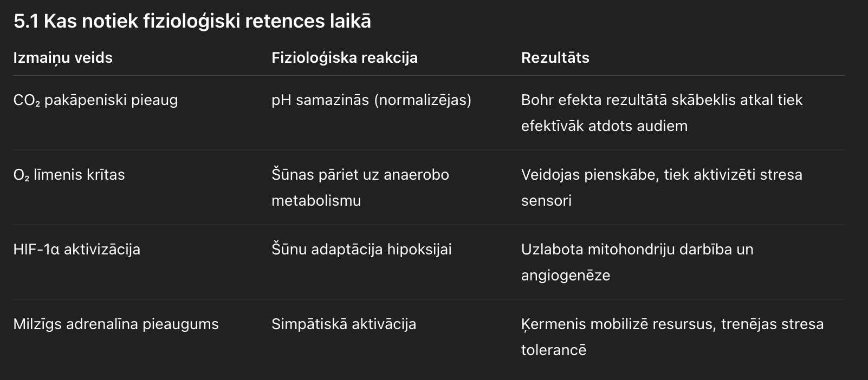Click the heading '5.1 Kas notiek fizioloģiski retences laikā'
The height and width of the screenshot is (380, 868).
tap(192, 22)
